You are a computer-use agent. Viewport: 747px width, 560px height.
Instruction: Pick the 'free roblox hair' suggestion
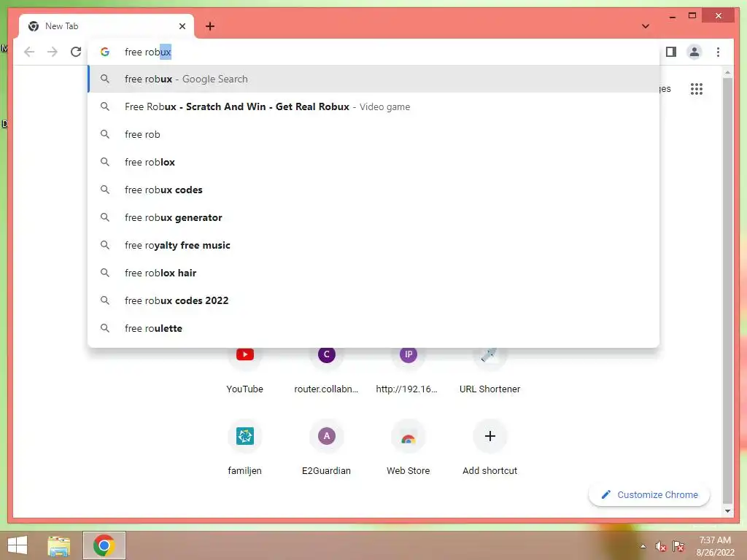374,273
